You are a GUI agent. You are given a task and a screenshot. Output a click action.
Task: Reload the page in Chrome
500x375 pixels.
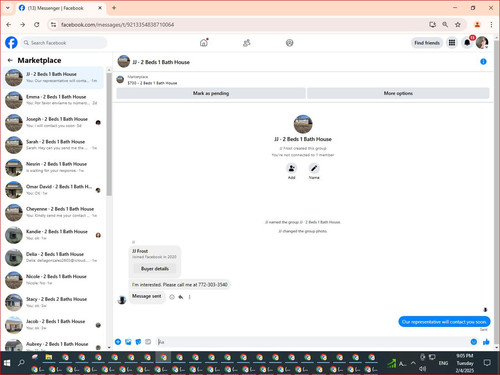(37, 24)
